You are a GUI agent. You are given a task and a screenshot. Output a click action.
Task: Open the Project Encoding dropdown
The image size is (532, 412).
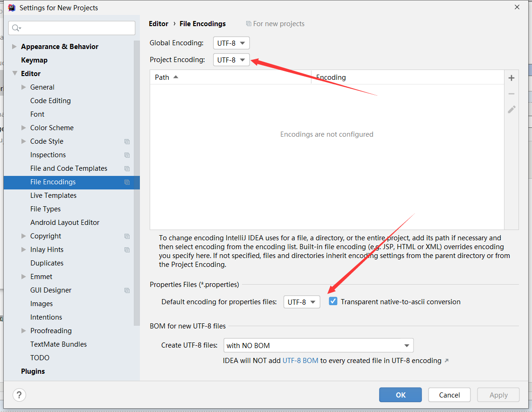click(231, 60)
